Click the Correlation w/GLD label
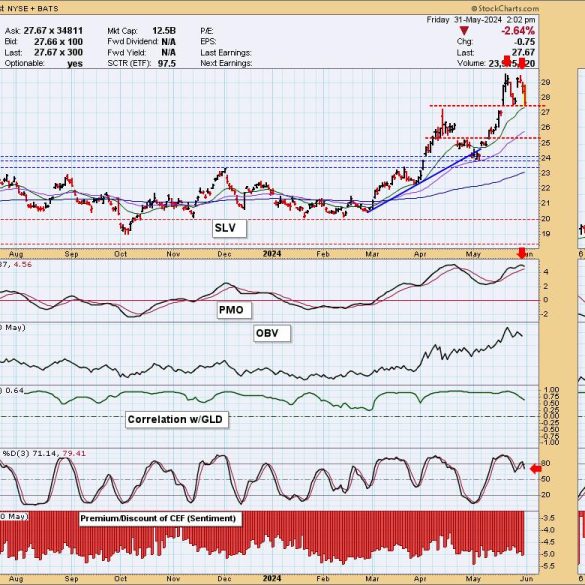The image size is (585, 585). [x=176, y=419]
